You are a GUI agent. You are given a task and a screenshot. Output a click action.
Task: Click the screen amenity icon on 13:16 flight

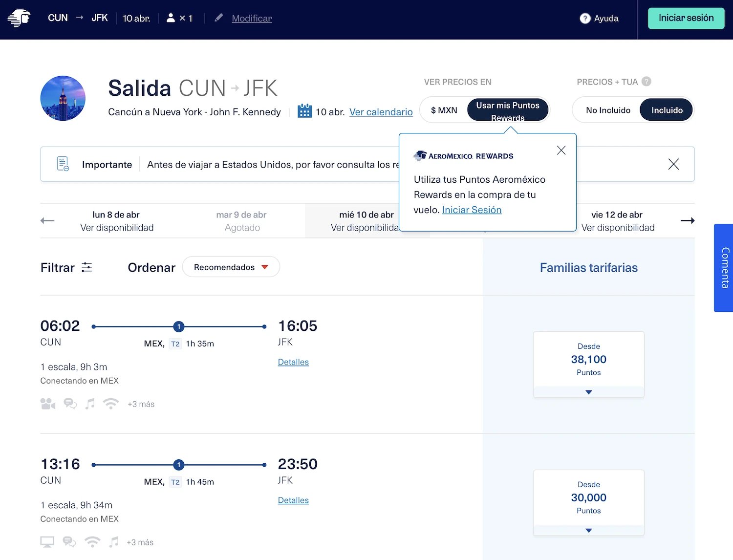pos(47,542)
